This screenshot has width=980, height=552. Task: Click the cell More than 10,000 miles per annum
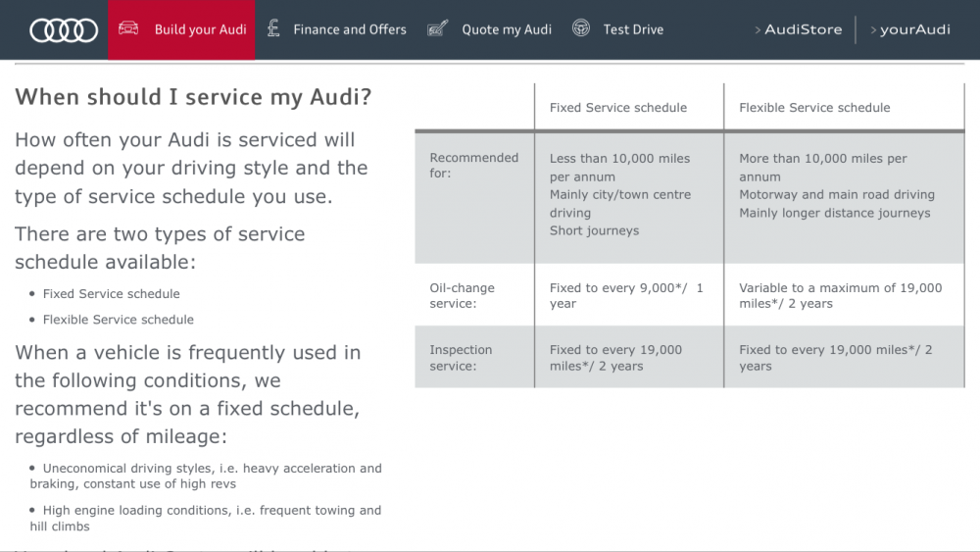pos(822,168)
